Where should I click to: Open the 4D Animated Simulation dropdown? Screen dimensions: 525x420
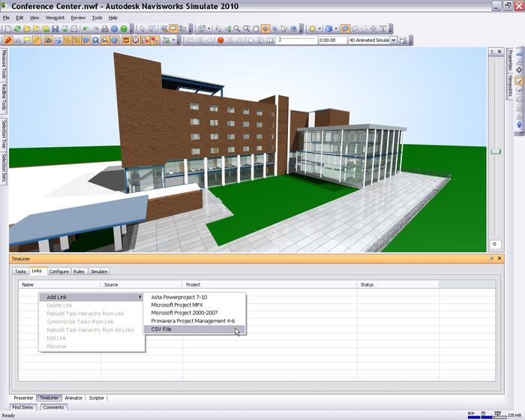click(x=394, y=40)
